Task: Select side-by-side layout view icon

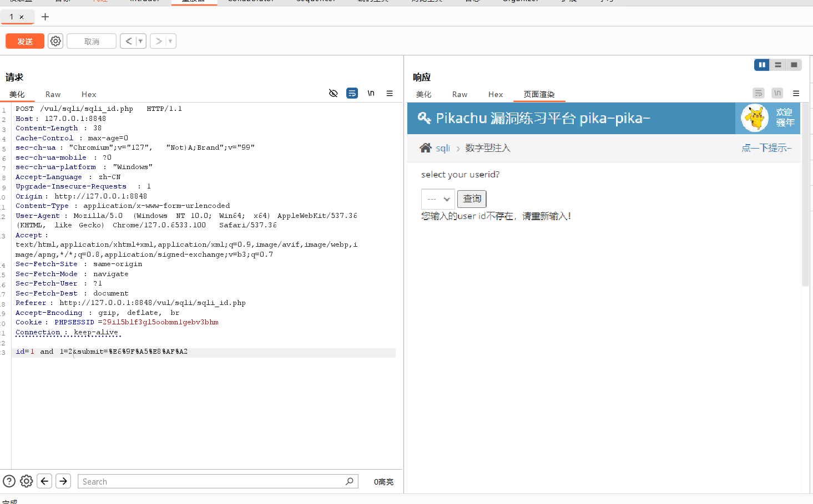Action: pyautogui.click(x=761, y=65)
